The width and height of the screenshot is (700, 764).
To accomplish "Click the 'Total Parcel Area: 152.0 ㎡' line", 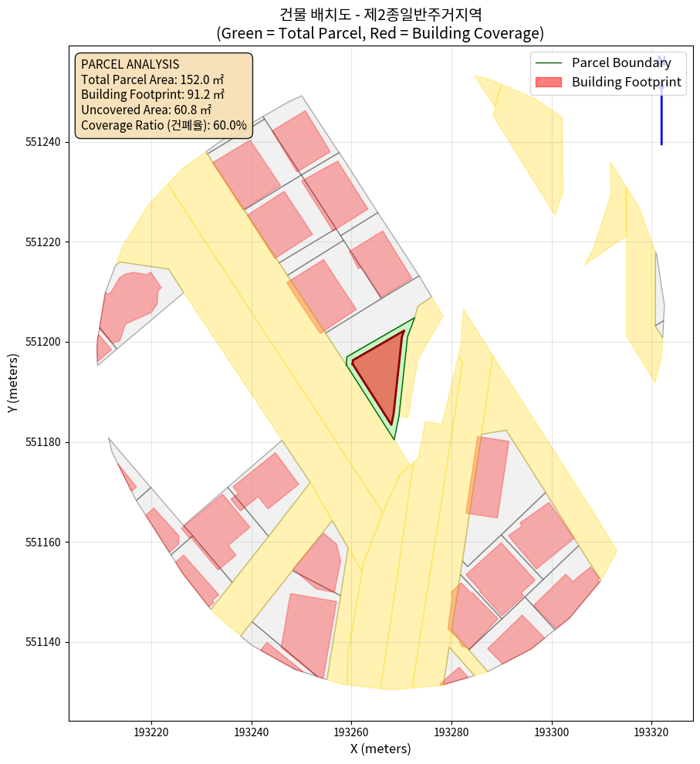I will [150, 79].
